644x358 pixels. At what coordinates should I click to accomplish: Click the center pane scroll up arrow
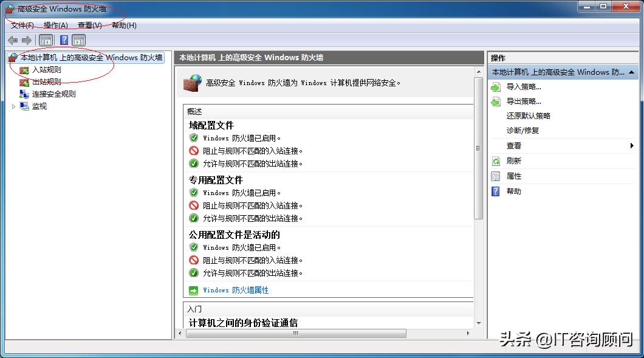479,72
